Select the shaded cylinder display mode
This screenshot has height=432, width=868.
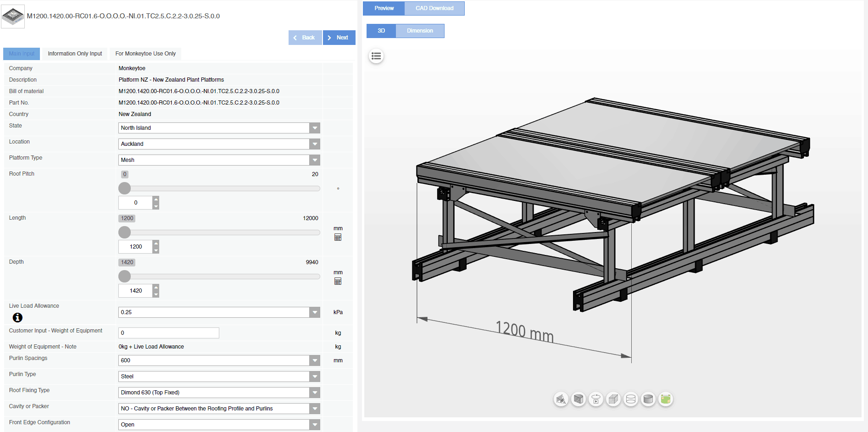pos(648,399)
